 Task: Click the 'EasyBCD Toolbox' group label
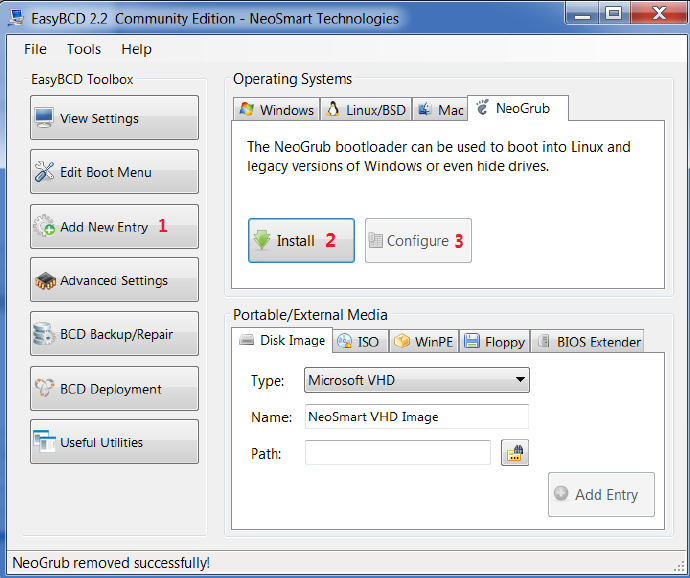[x=82, y=79]
